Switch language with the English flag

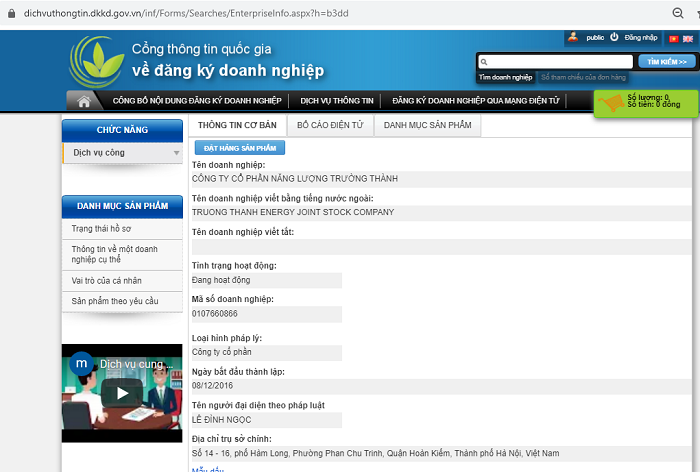click(688, 38)
